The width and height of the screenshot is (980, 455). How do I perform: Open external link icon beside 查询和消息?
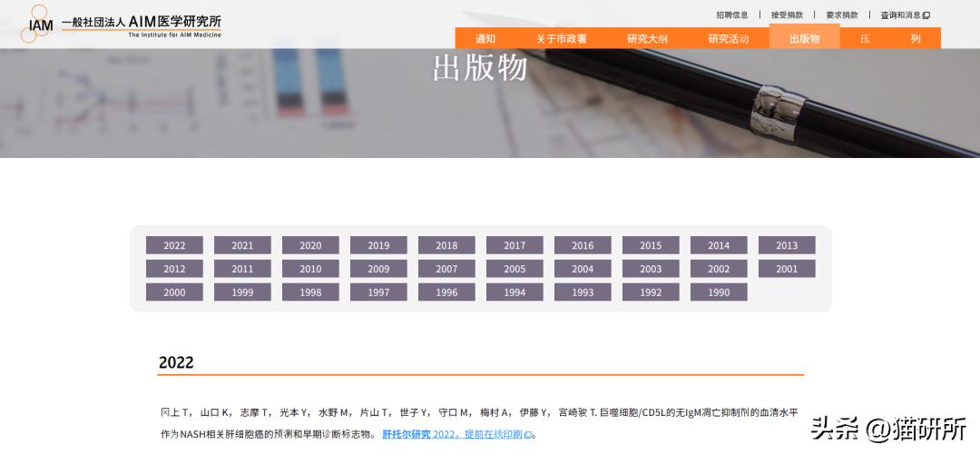pyautogui.click(x=926, y=15)
